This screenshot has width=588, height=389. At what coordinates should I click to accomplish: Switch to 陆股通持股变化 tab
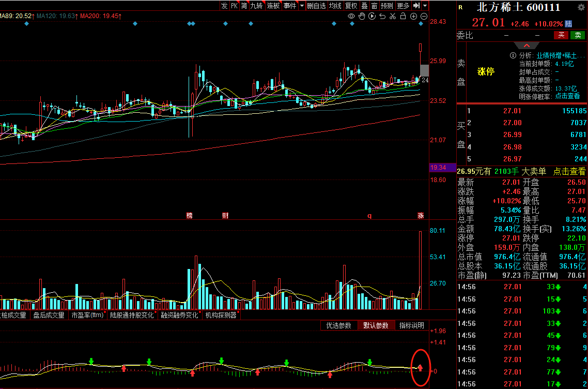pyautogui.click(x=132, y=315)
